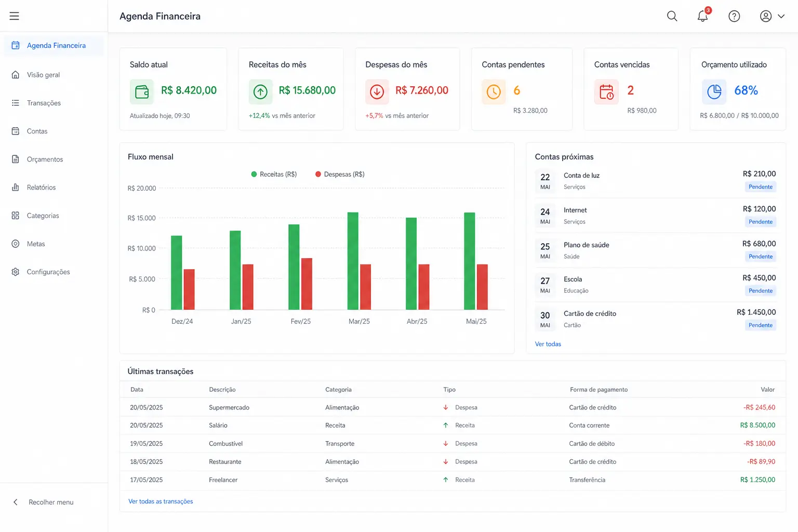
Task: Click the wallet icon in Saldo atual
Action: pyautogui.click(x=142, y=92)
